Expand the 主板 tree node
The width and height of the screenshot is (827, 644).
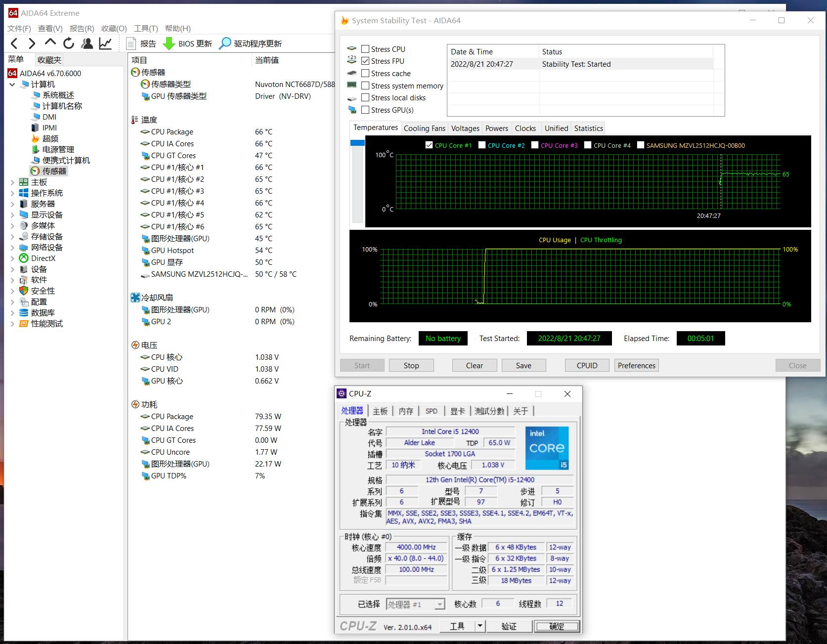click(x=12, y=182)
